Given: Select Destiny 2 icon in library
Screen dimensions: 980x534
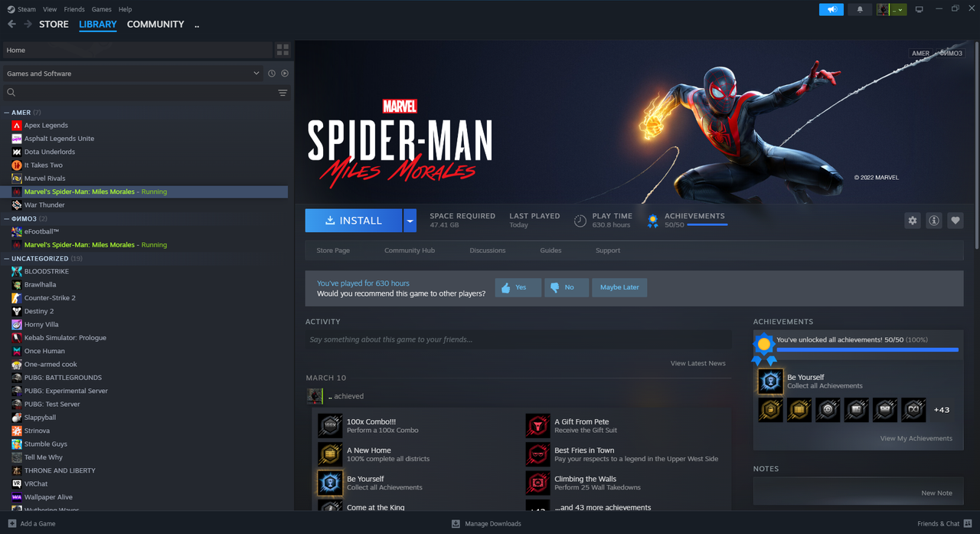Looking at the screenshot, I should pos(17,311).
